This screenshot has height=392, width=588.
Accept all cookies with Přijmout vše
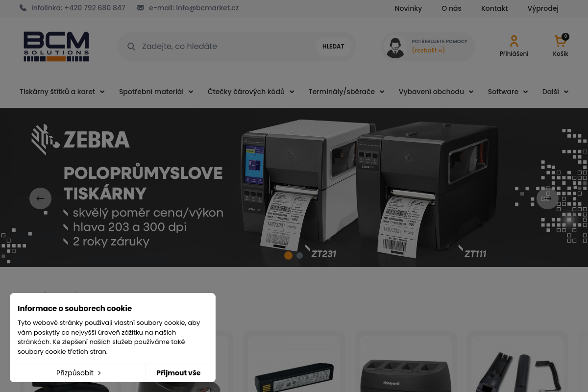(178, 373)
